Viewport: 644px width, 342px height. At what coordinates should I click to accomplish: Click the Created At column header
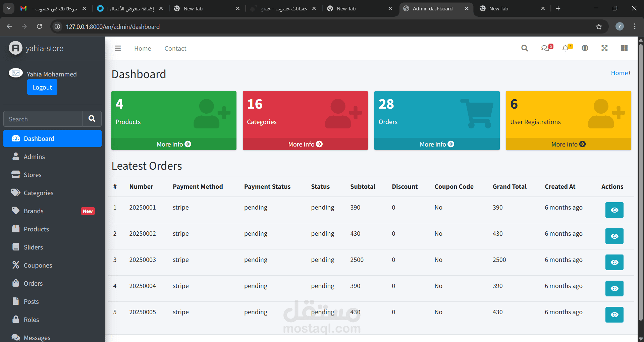click(x=560, y=186)
